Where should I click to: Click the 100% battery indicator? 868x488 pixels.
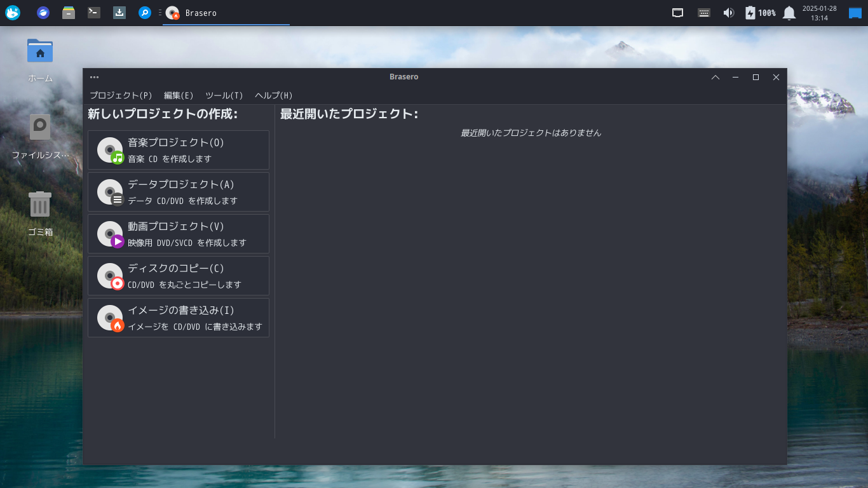(759, 12)
